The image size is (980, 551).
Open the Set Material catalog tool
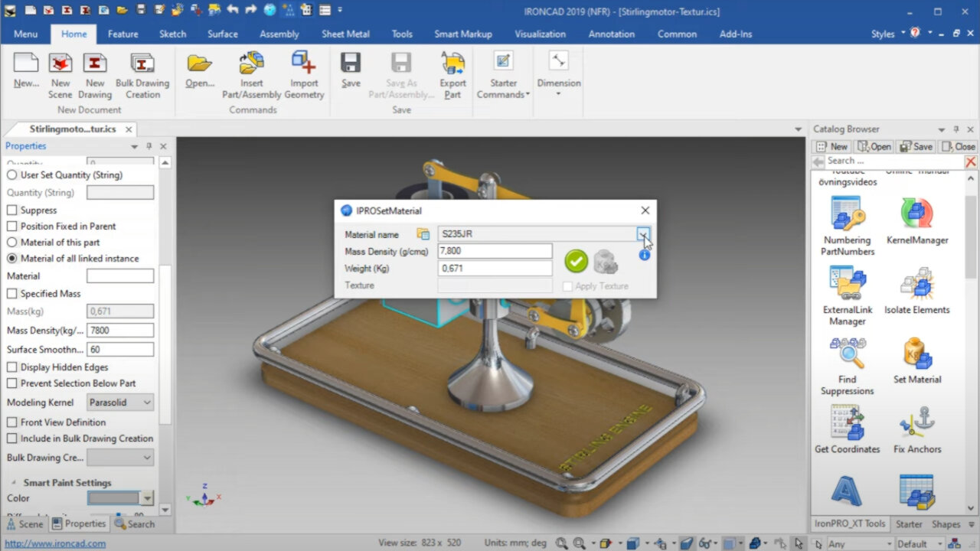[916, 354]
